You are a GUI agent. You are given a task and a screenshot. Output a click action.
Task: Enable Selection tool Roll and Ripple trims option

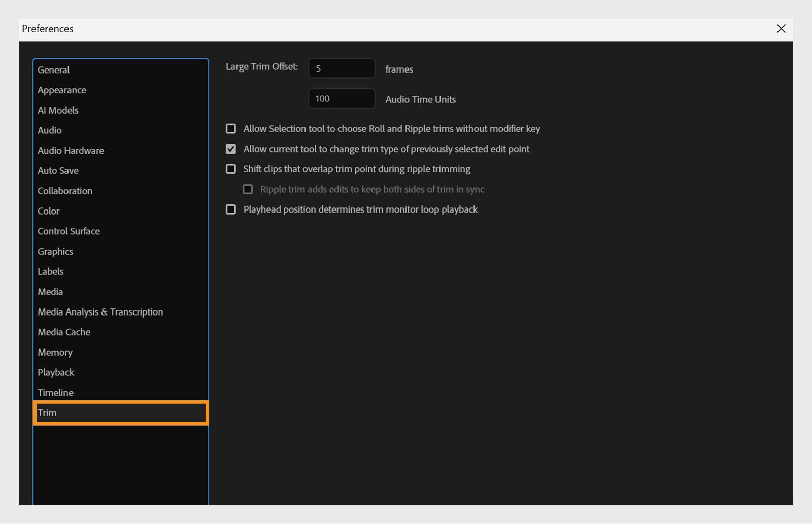click(x=231, y=128)
